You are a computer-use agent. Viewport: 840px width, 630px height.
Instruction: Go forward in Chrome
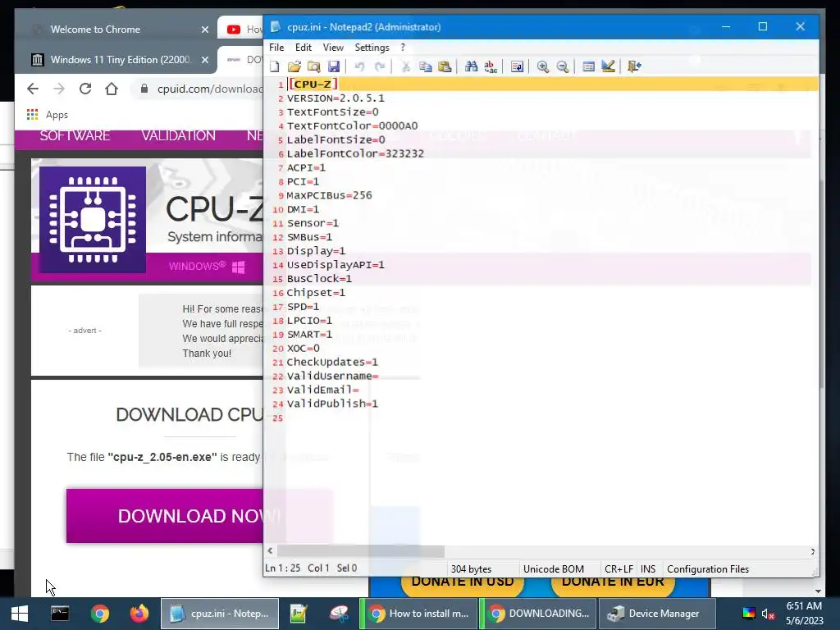point(59,89)
